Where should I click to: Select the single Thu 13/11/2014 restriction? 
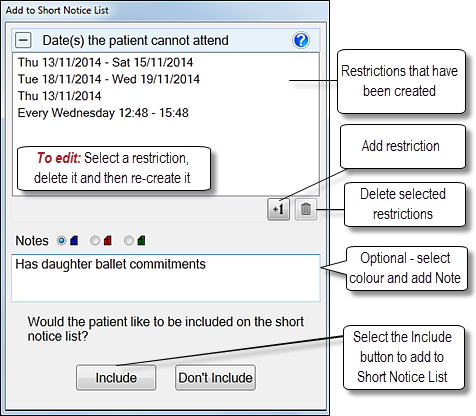(59, 96)
